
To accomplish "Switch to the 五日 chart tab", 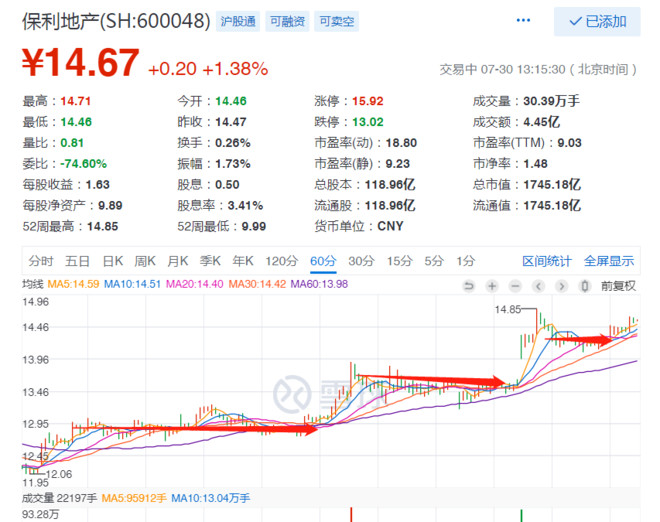I will [x=77, y=261].
